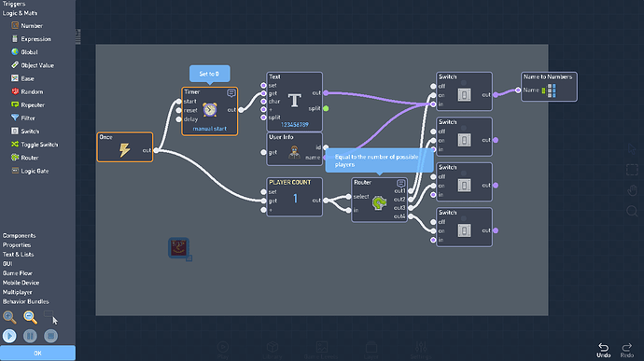Start preview with the play button
This screenshot has width=644, height=361.
click(x=9, y=336)
